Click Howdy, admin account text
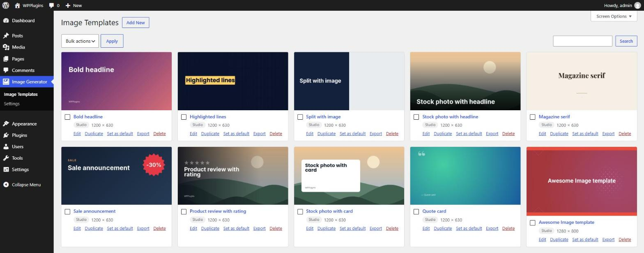This screenshot has height=253, width=644. click(x=618, y=5)
